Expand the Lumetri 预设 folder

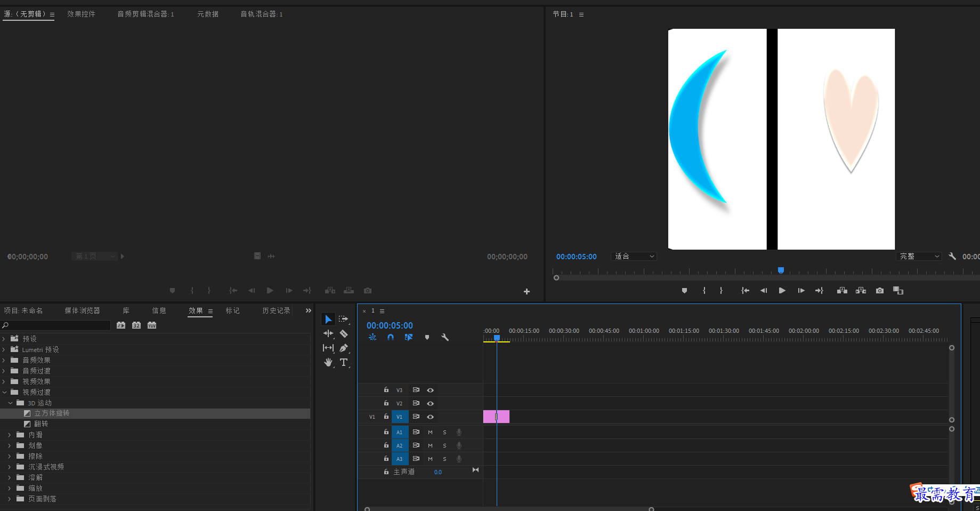coord(4,349)
